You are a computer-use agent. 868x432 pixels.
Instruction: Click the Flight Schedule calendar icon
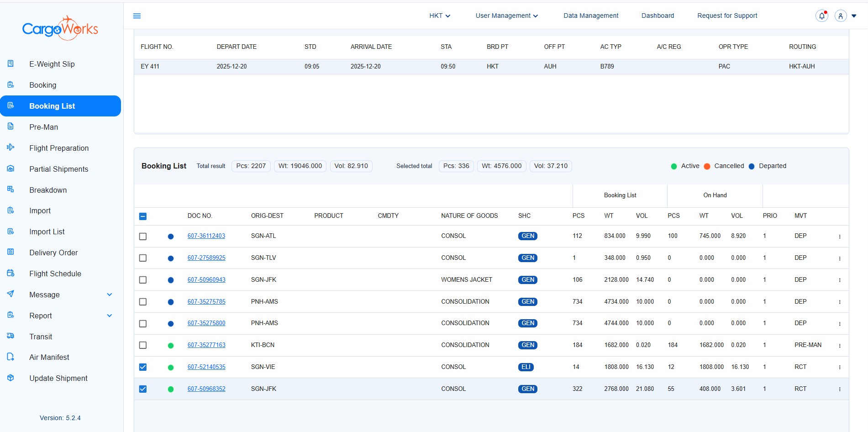coord(11,273)
